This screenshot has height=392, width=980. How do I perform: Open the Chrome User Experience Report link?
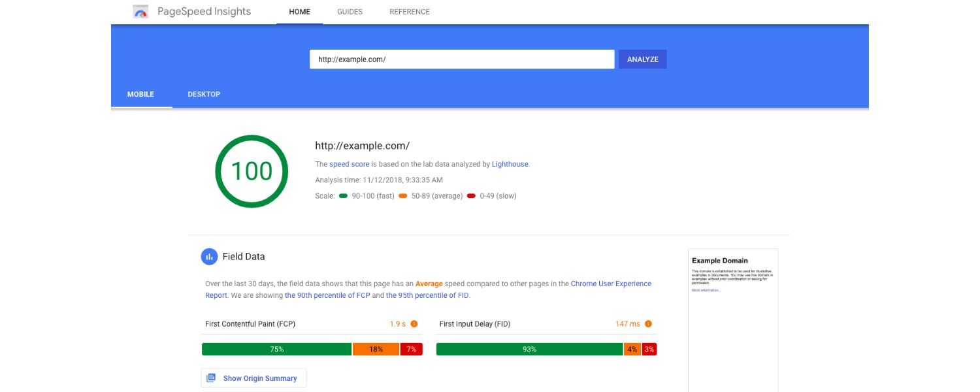pos(610,283)
